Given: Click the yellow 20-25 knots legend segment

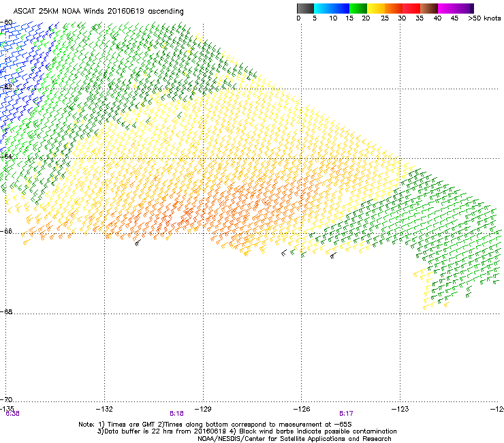Looking at the screenshot, I should point(376,8).
